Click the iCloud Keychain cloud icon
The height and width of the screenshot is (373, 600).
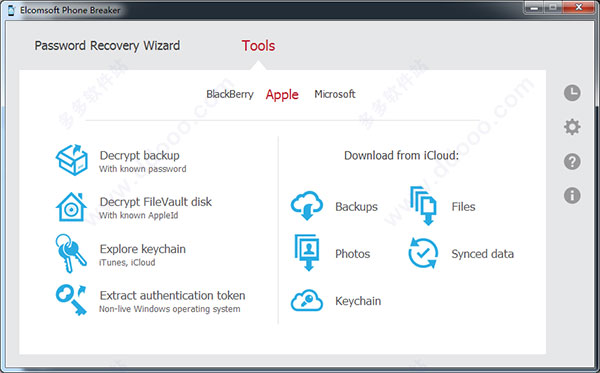point(307,300)
